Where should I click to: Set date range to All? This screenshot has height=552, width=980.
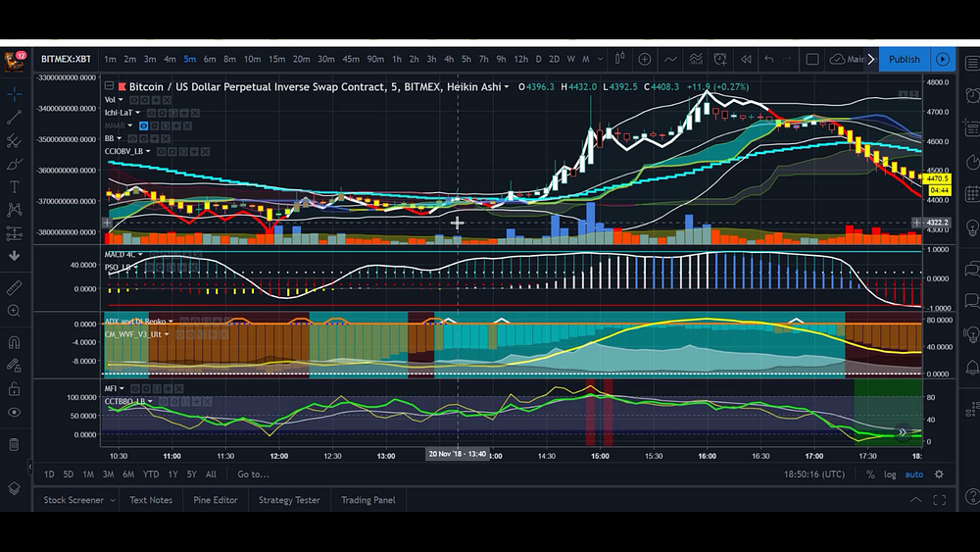coord(212,475)
